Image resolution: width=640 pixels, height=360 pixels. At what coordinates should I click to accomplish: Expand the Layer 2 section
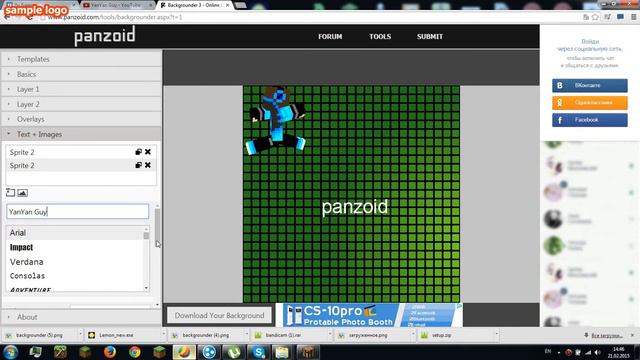[81, 104]
